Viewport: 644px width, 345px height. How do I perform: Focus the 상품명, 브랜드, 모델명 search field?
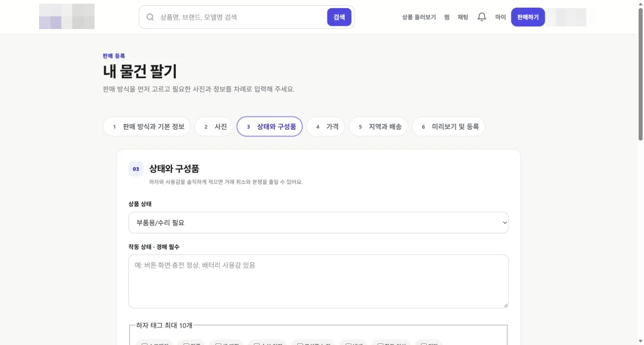coord(241,17)
